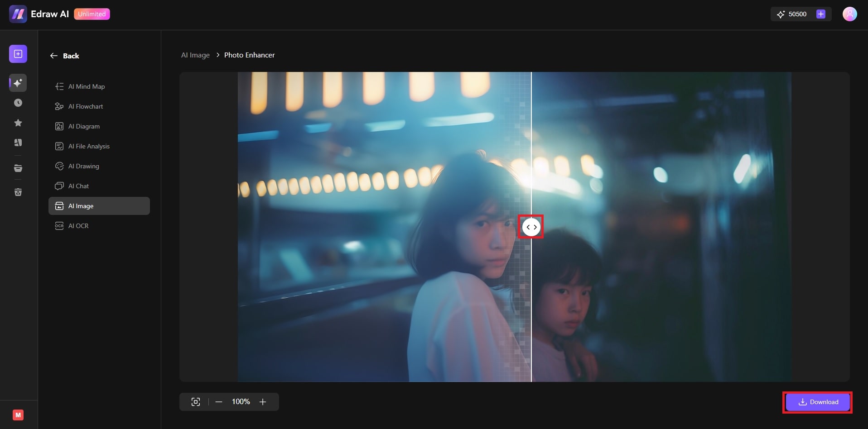Open the Trash sidebar icon
This screenshot has height=429, width=868.
pos(18,192)
